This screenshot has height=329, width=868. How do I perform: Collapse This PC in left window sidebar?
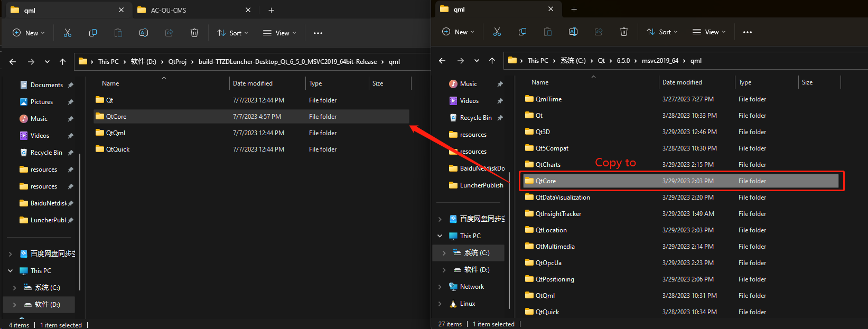coord(11,271)
